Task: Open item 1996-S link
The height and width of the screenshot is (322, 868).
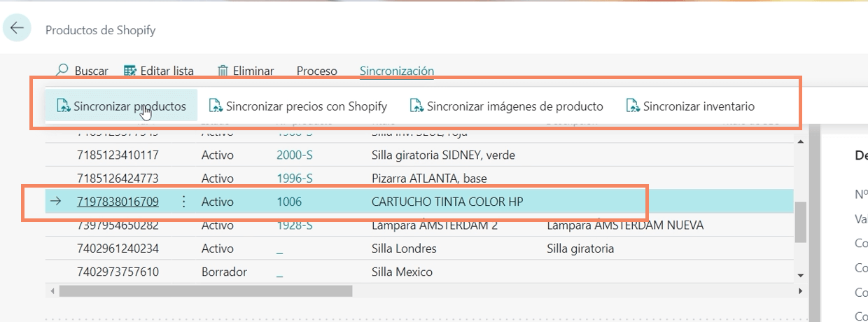Action: [294, 178]
